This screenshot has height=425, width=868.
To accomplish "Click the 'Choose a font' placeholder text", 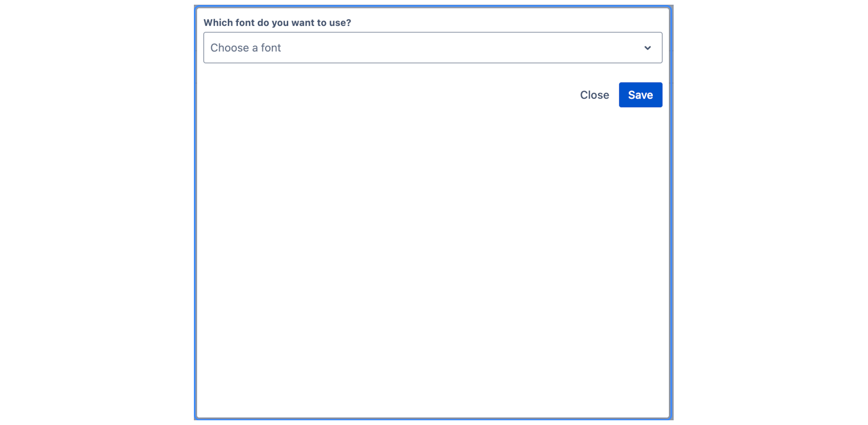I will [245, 48].
